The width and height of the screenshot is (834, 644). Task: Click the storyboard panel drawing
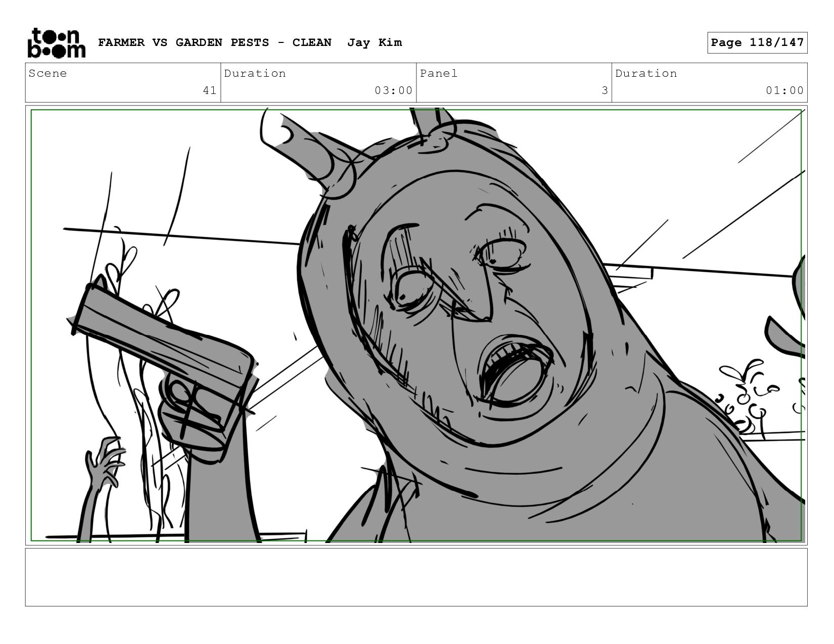click(416, 325)
